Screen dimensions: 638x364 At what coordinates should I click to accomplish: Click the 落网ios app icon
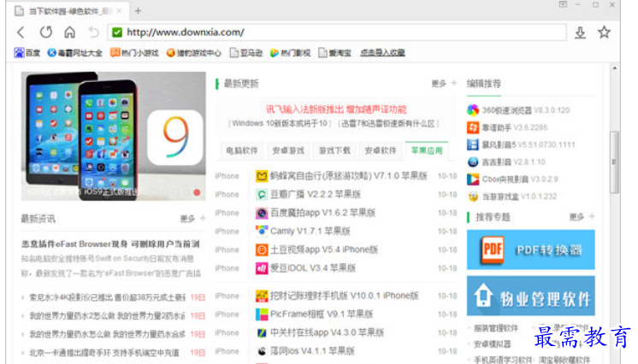tap(261, 351)
